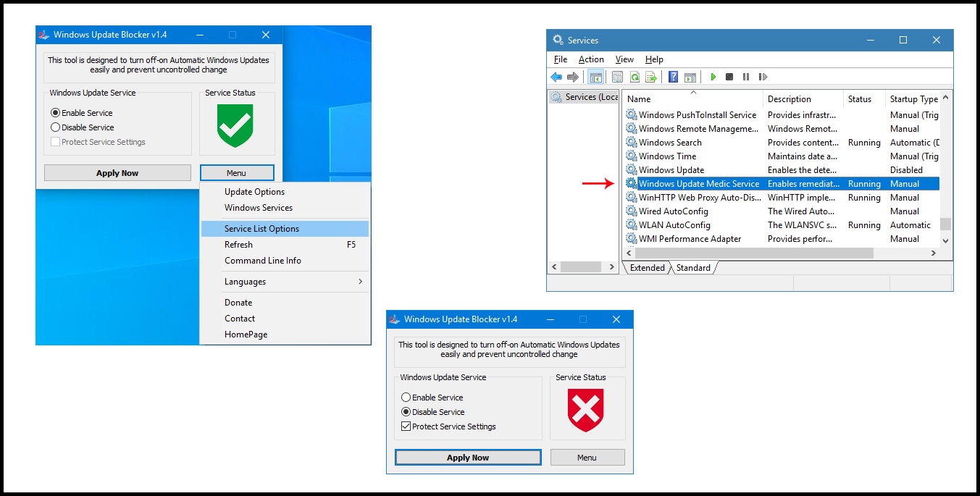The image size is (980, 496).
Task: Open HomePage from the Blocker menu
Action: (285, 335)
